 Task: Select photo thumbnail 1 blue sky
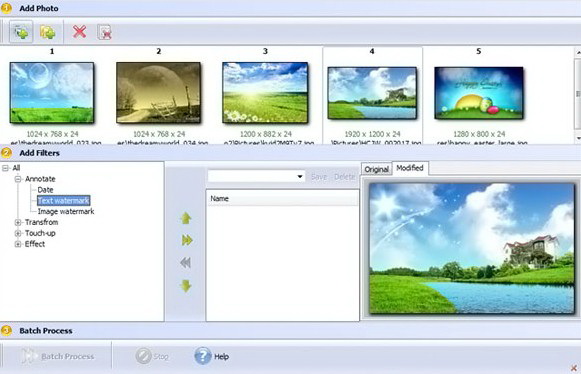[52, 93]
